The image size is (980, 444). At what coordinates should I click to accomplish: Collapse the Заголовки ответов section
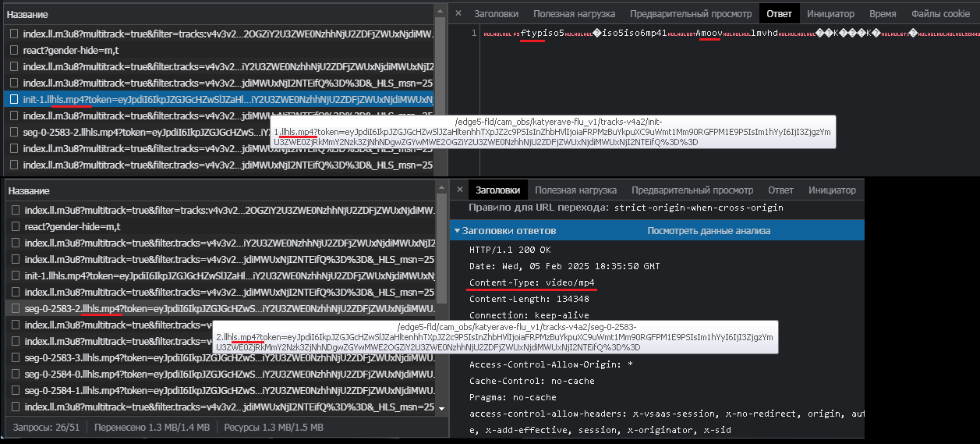click(458, 231)
